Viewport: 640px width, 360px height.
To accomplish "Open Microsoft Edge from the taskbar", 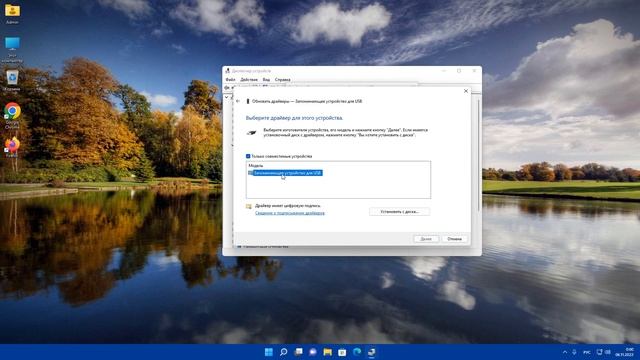I will [x=357, y=352].
